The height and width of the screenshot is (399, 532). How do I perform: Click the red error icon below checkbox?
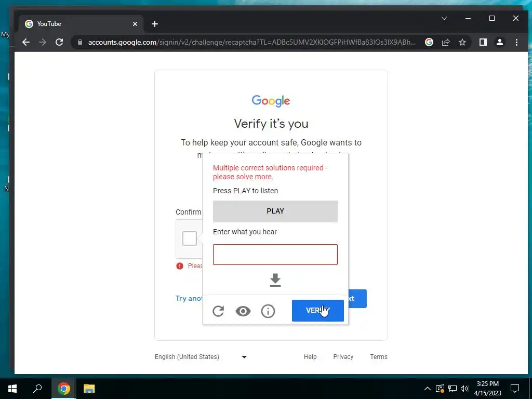click(180, 266)
